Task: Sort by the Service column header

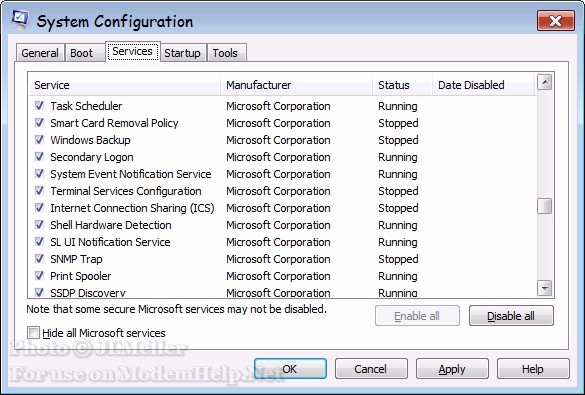Action: click(125, 85)
